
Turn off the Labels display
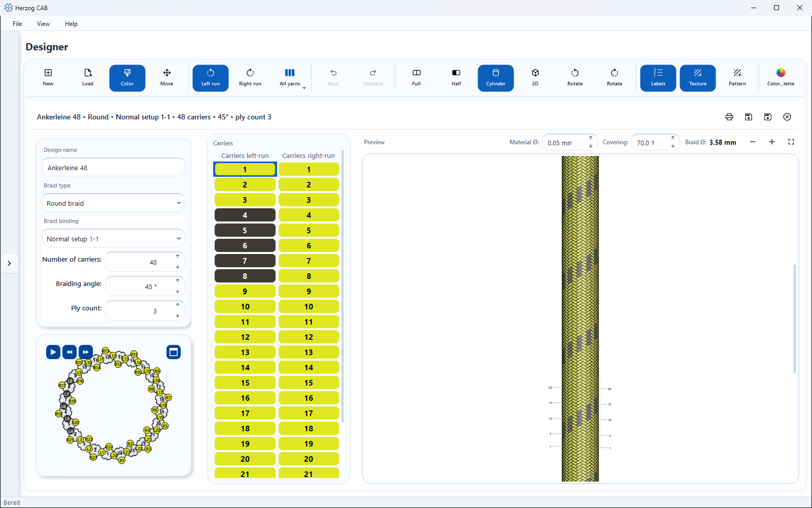tap(658, 78)
